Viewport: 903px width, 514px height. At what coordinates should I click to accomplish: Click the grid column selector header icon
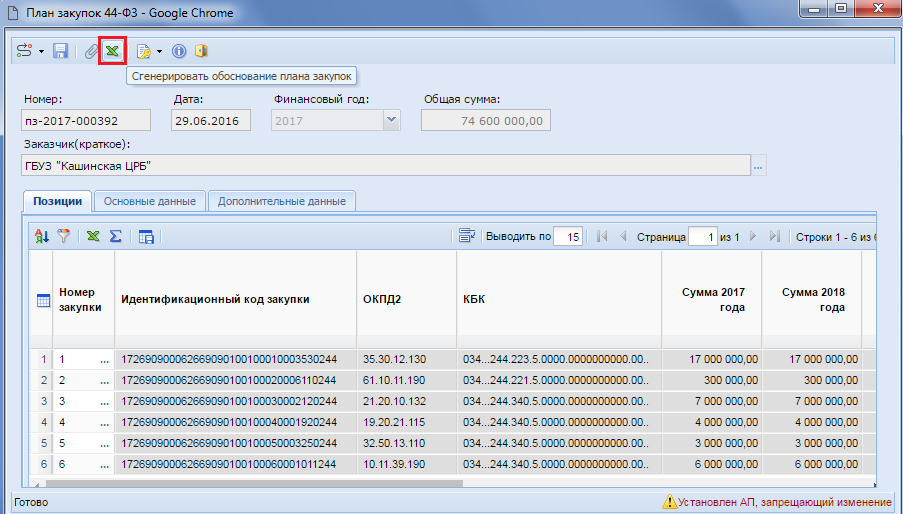click(43, 301)
